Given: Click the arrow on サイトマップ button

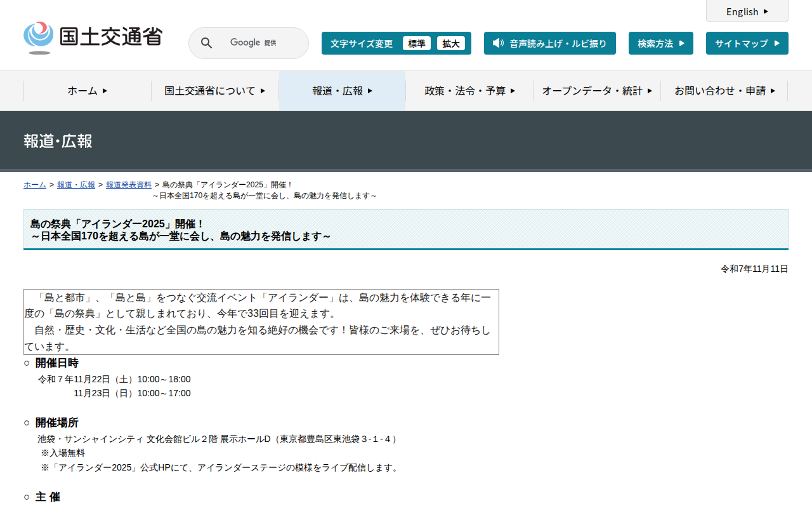Looking at the screenshot, I should tap(776, 43).
